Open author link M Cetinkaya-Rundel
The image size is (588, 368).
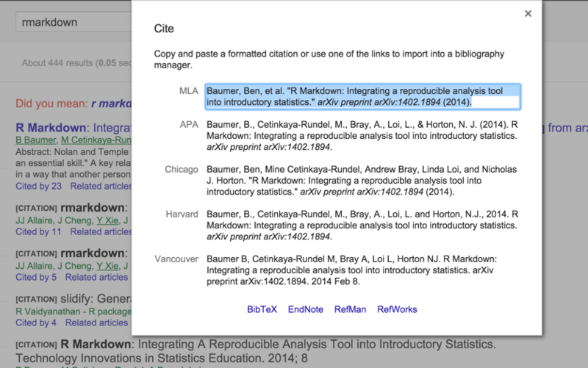point(96,140)
